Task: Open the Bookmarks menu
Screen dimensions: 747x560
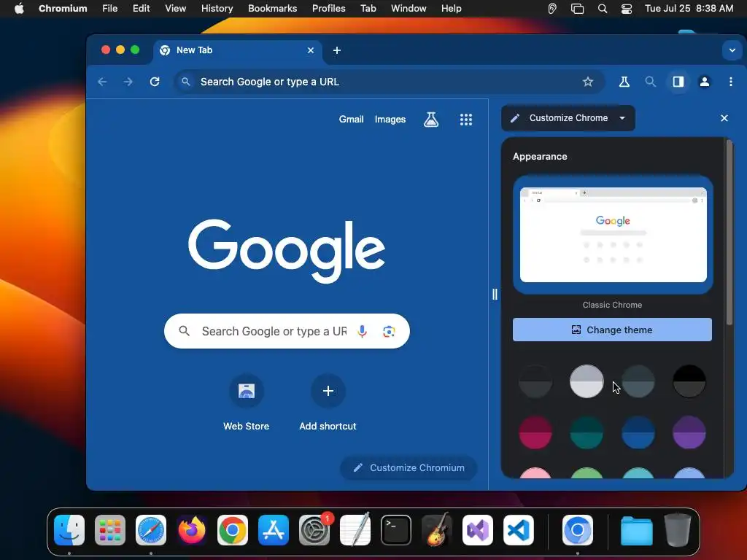Action: (273, 9)
